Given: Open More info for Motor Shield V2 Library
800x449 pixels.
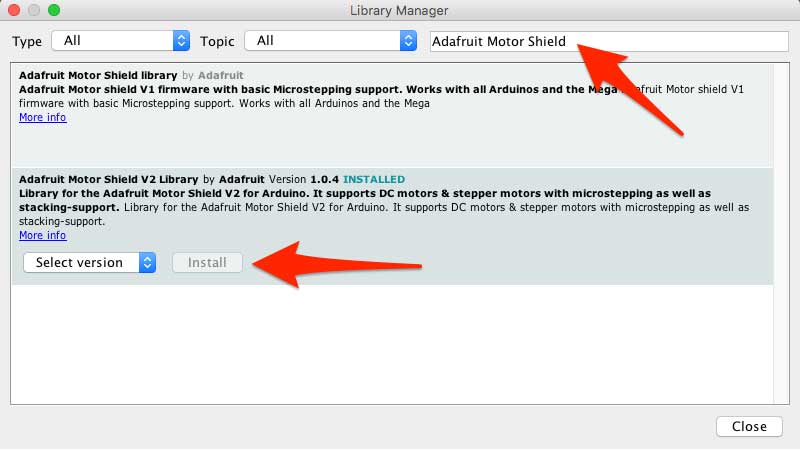Looking at the screenshot, I should [42, 235].
